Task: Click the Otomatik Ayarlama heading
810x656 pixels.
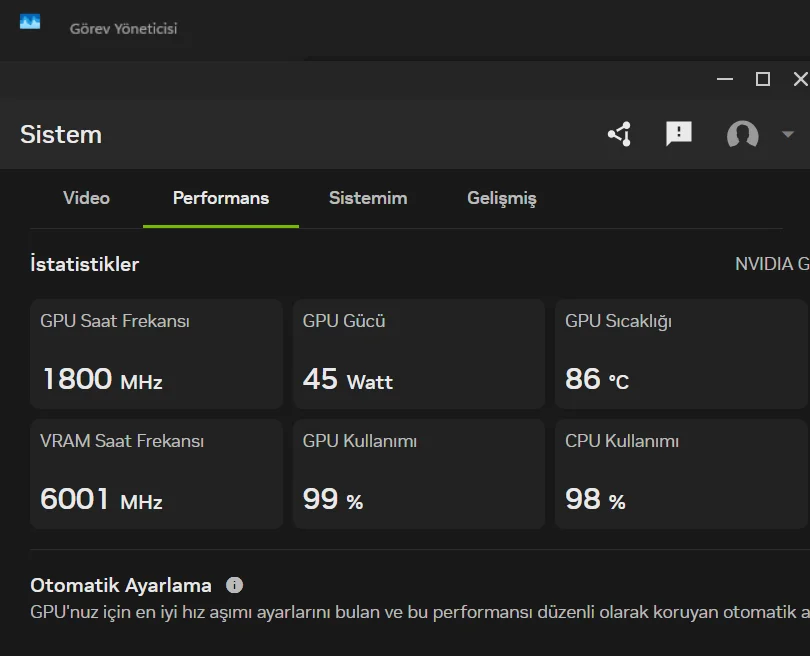Action: [121, 585]
